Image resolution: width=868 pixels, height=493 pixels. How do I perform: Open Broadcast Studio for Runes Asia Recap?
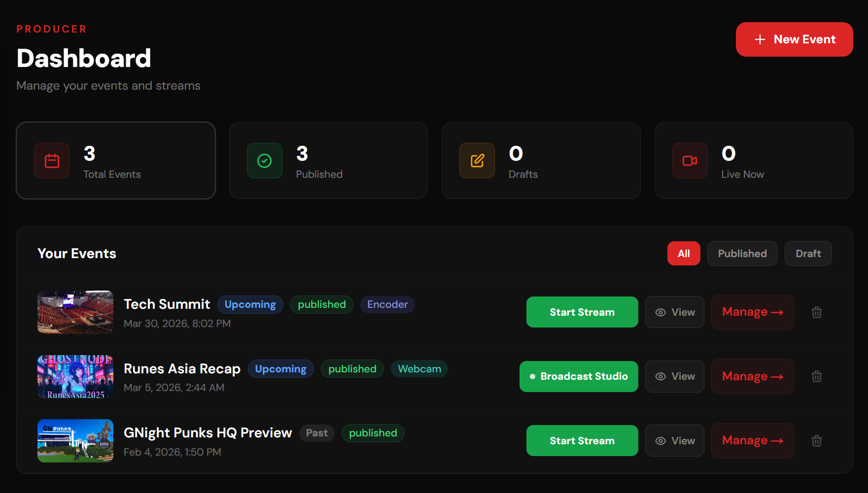tap(579, 376)
